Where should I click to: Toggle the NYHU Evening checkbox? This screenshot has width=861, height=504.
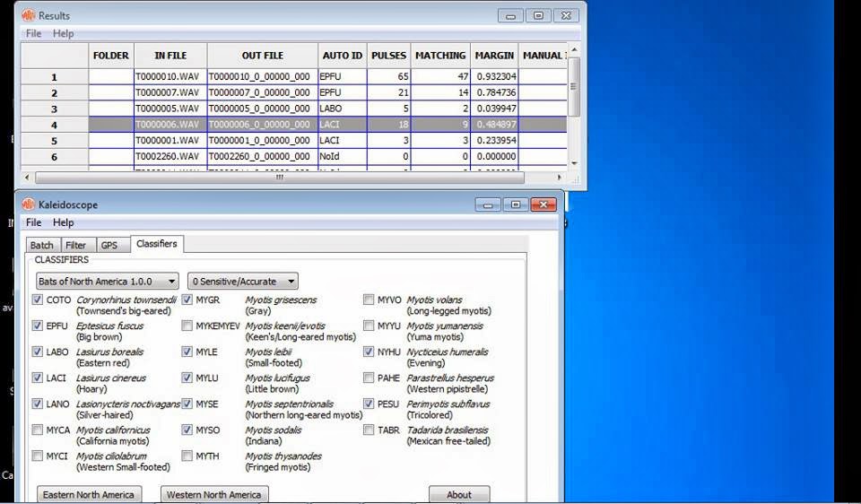click(369, 352)
